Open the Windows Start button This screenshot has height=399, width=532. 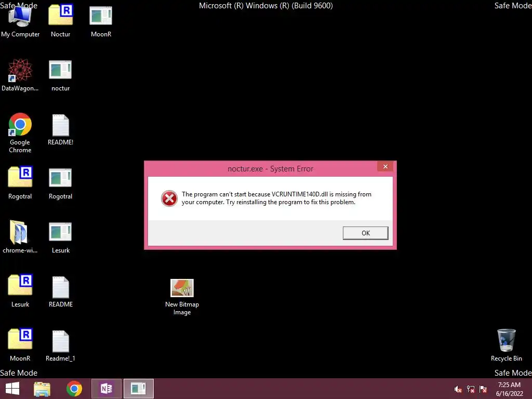point(12,389)
